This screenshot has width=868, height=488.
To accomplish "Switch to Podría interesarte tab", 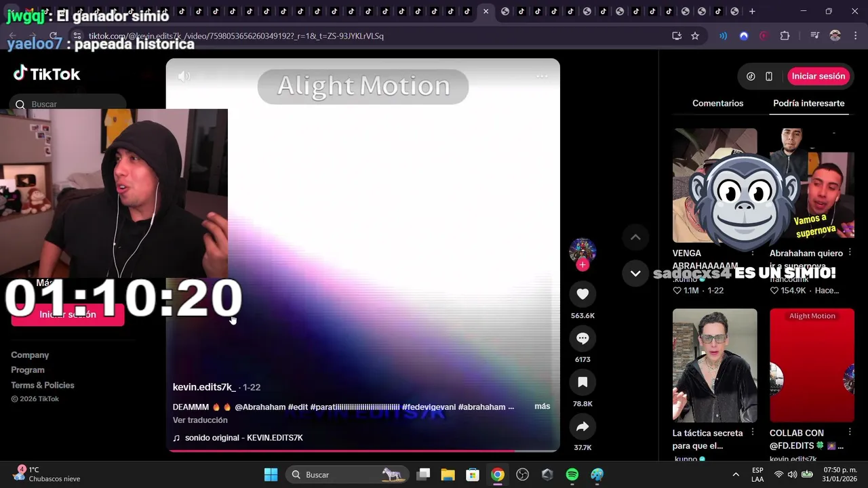I will pos(809,104).
